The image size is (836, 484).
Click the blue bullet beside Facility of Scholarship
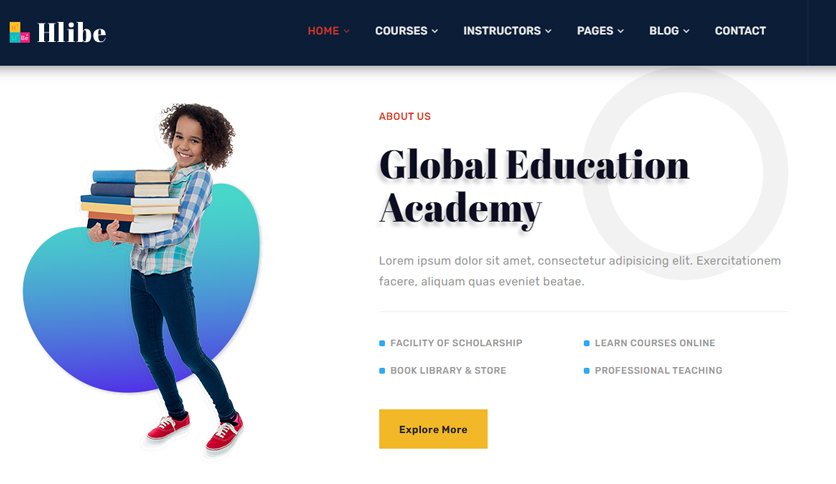pos(382,343)
